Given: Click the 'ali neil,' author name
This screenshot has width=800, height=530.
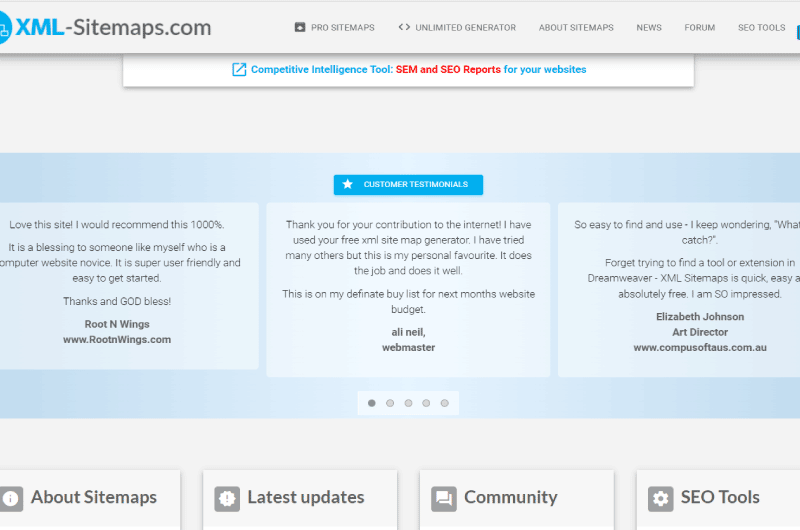Looking at the screenshot, I should 408,332.
